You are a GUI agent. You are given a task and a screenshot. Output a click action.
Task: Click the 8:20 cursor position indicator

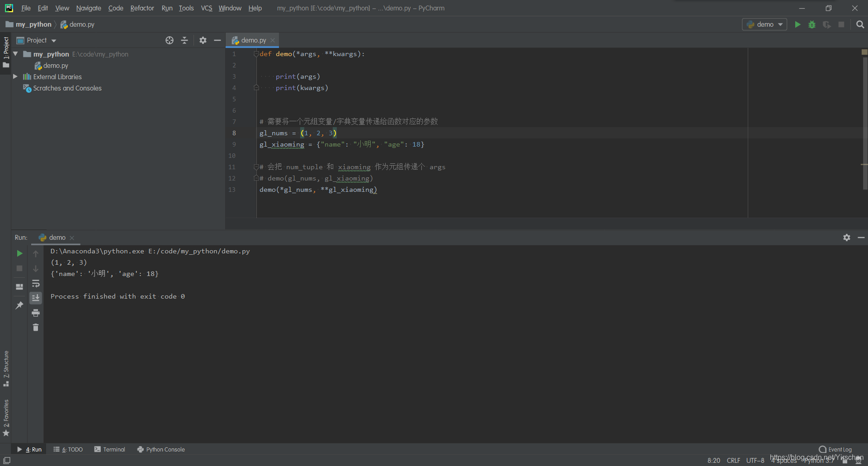(x=713, y=460)
